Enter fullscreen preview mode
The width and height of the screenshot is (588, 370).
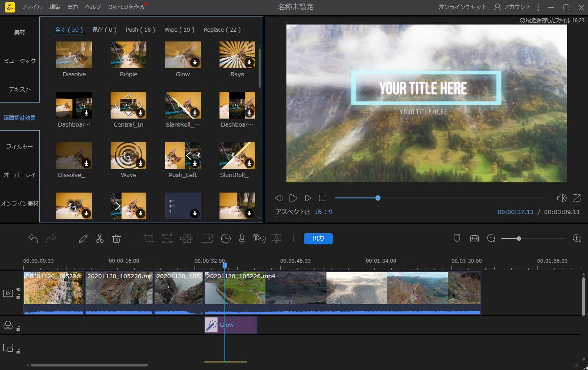click(576, 198)
